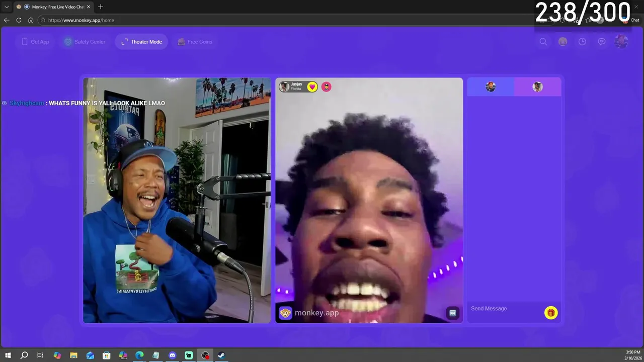Click the round icon beside the search magnifier
The width and height of the screenshot is (644, 362).
coord(563,42)
